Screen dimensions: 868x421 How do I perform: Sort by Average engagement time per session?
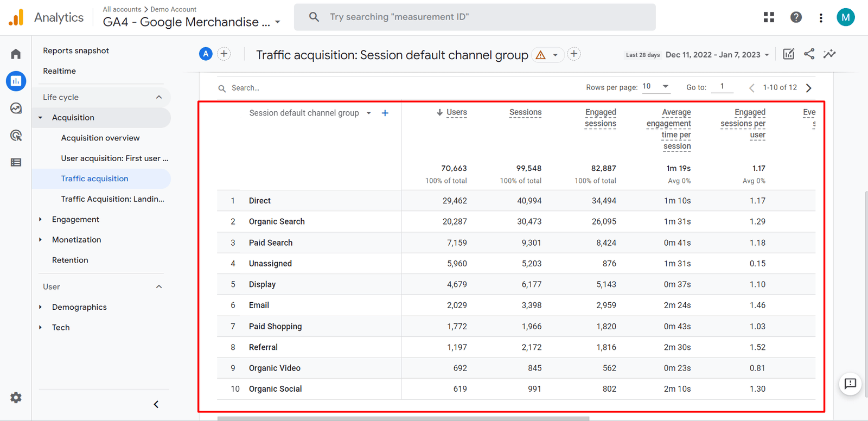coord(669,129)
